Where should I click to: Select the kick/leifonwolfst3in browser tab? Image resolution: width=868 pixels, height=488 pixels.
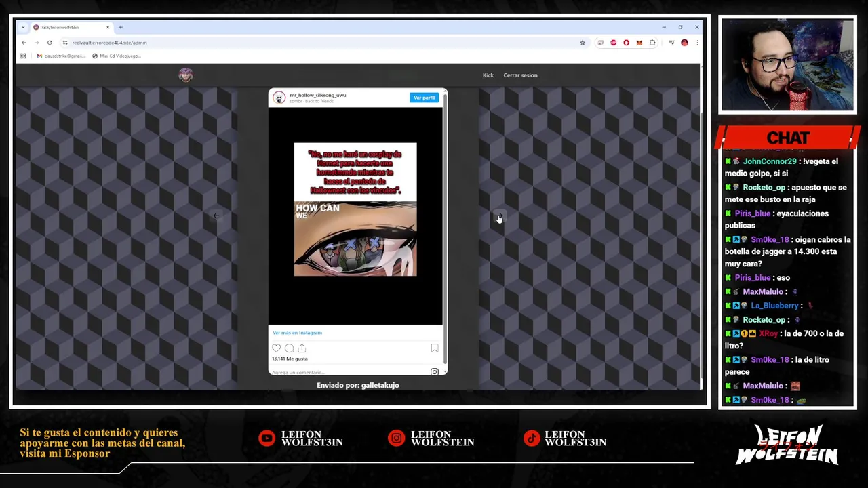(71, 27)
